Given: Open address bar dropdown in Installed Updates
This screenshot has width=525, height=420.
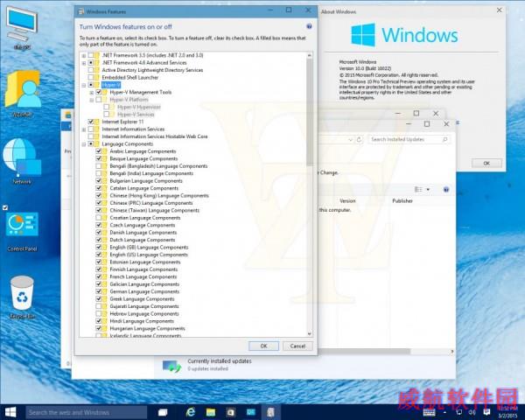Looking at the screenshot, I should coord(350,139).
